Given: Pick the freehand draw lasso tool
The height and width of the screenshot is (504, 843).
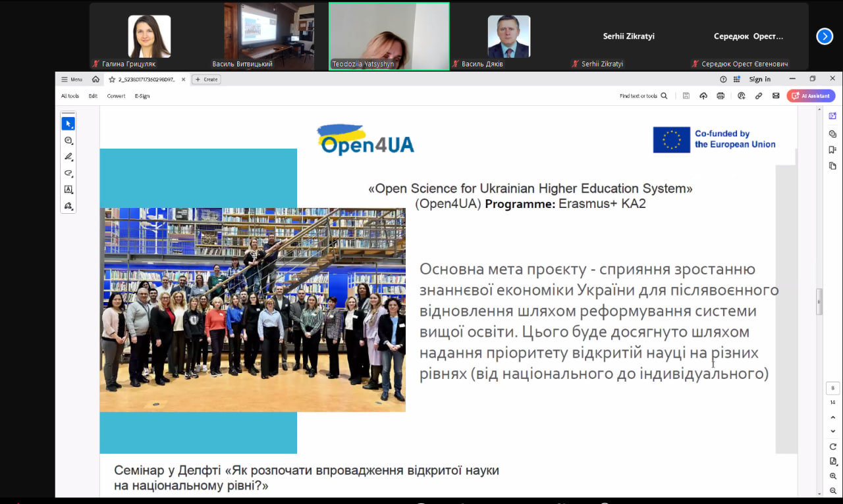Looking at the screenshot, I should (68, 174).
